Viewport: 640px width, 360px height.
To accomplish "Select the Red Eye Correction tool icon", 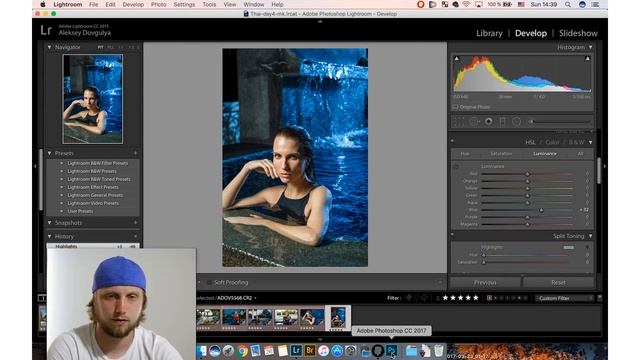I will pyautogui.click(x=489, y=122).
